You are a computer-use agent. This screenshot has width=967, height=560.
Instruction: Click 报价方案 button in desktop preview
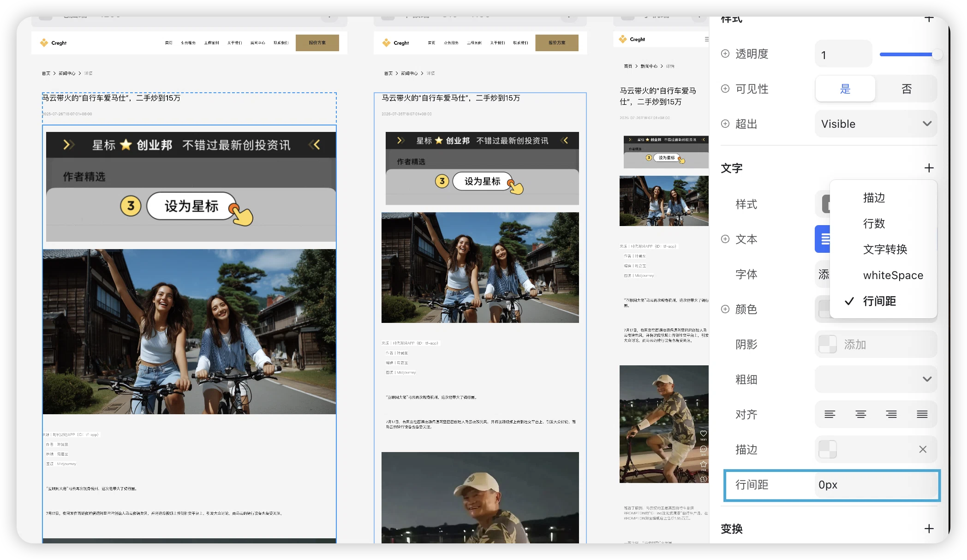[317, 42]
